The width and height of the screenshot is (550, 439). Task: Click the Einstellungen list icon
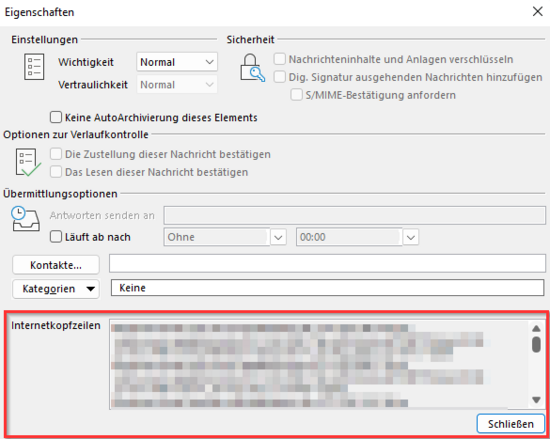coord(34,67)
